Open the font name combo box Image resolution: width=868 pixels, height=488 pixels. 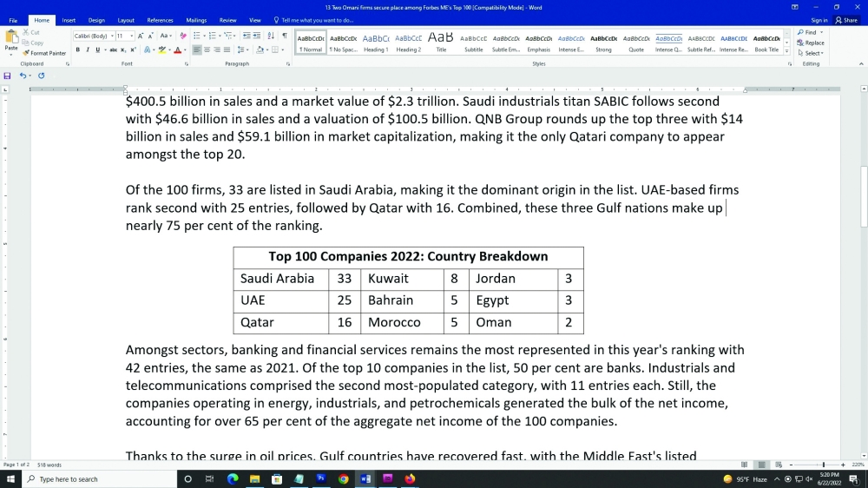click(x=94, y=36)
